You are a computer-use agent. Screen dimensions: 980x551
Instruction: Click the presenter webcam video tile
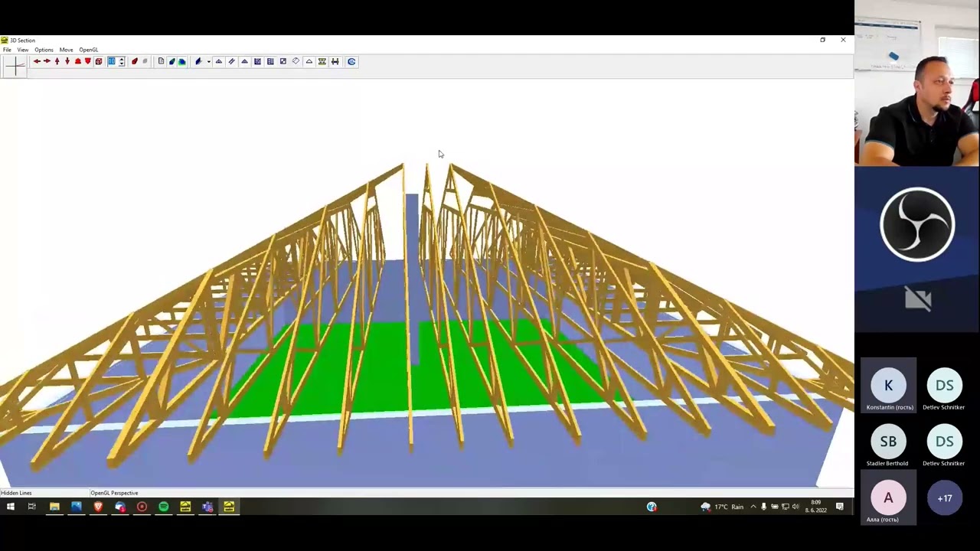(917, 83)
